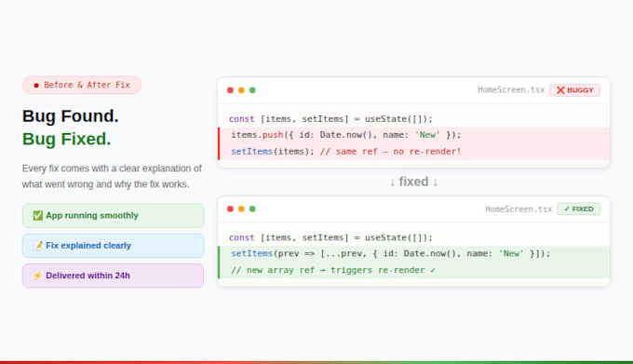Click the 'new array ref' comment line

[333, 270]
